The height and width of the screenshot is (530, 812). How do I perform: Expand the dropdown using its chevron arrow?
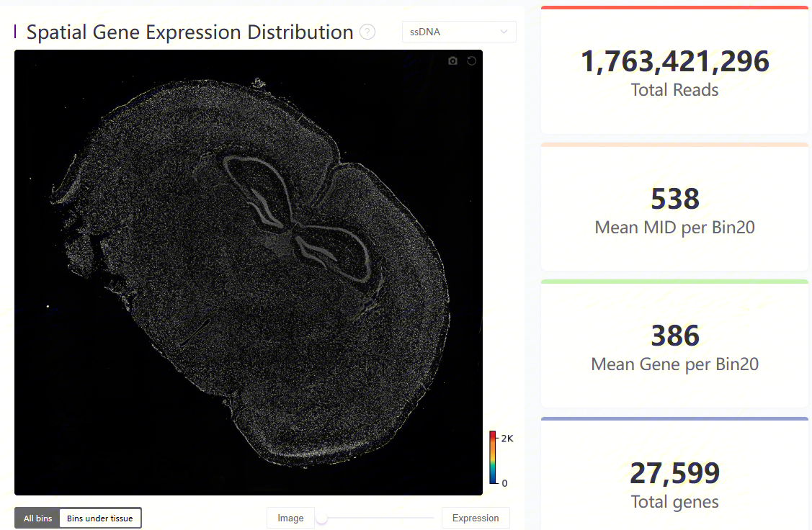click(x=504, y=32)
